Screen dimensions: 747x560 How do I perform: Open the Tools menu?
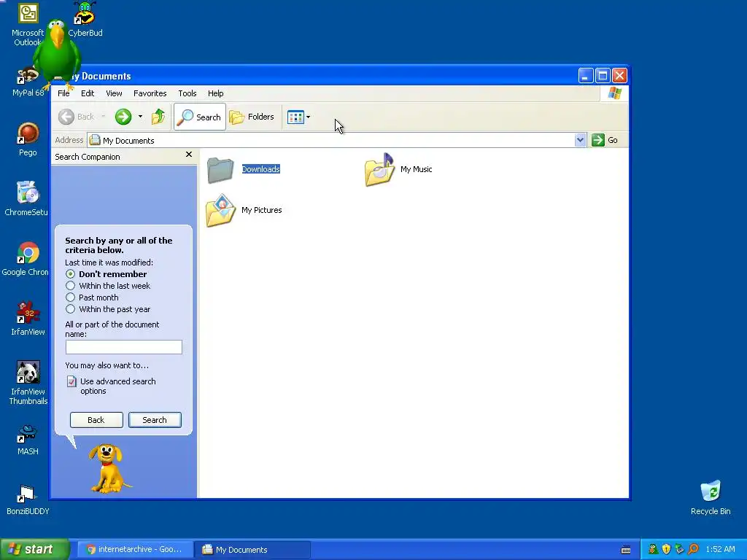click(x=187, y=93)
